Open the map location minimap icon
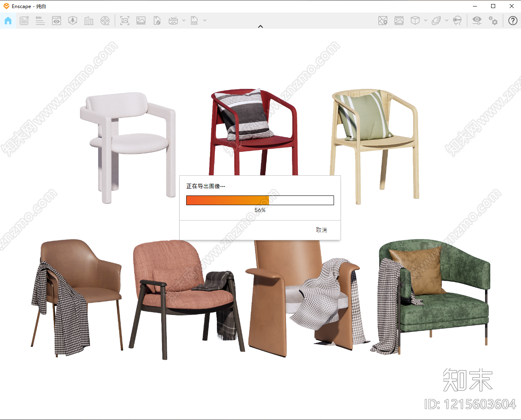This screenshot has width=521, height=420. pyautogui.click(x=383, y=21)
